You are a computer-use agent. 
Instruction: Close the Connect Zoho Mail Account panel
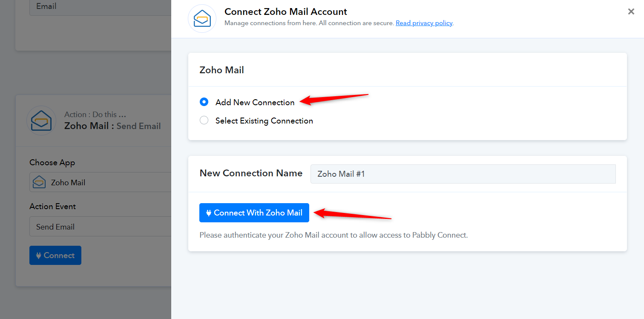click(631, 11)
